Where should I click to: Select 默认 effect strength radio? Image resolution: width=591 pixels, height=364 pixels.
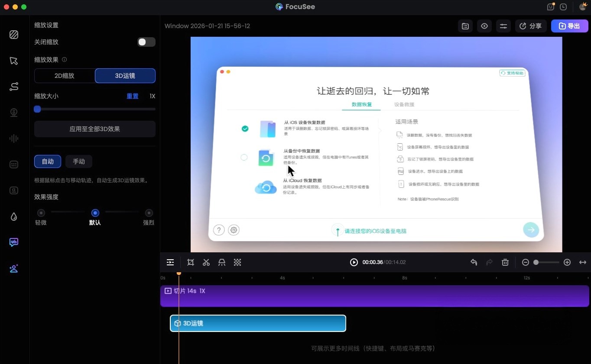tap(95, 213)
